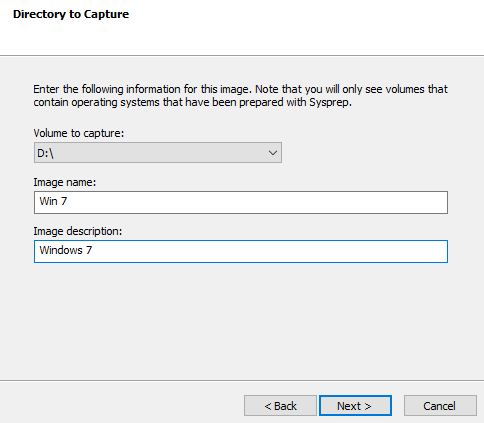Screen dimensions: 484x423
Task: Click the blank gray area below the fields
Action: [x=241, y=320]
